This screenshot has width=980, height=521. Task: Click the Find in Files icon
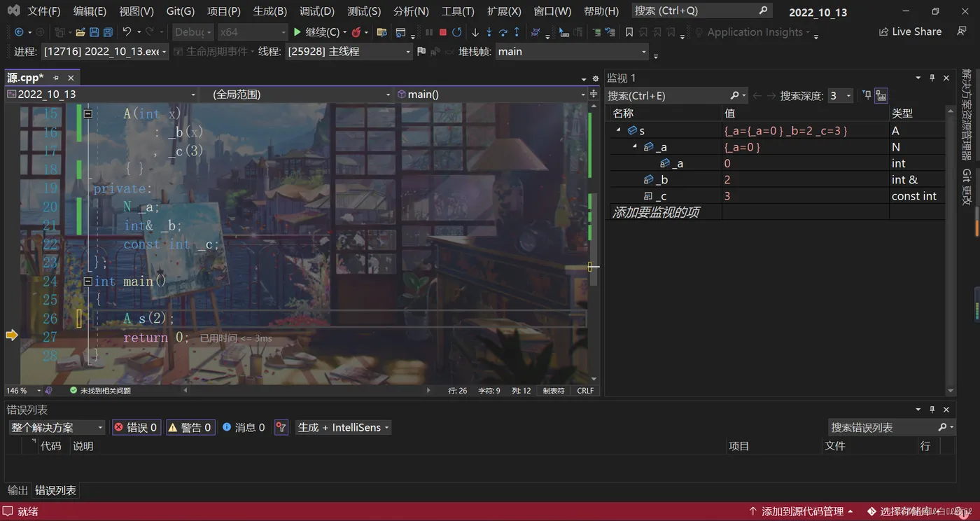click(381, 32)
